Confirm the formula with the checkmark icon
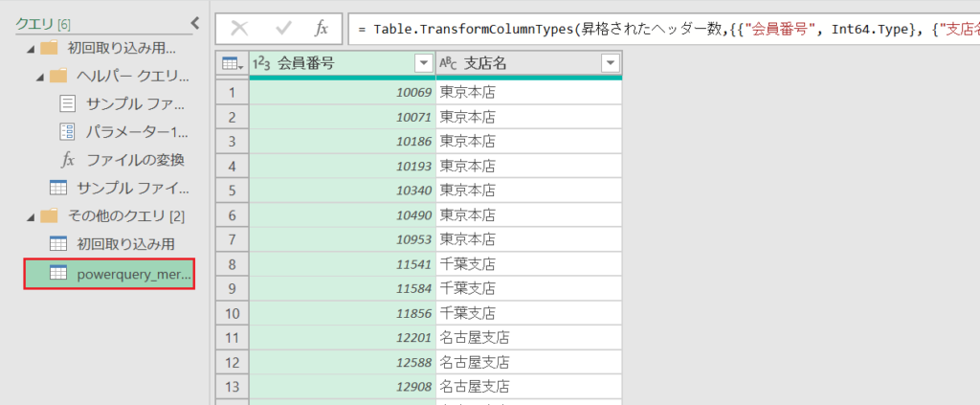The image size is (980, 405). [283, 29]
